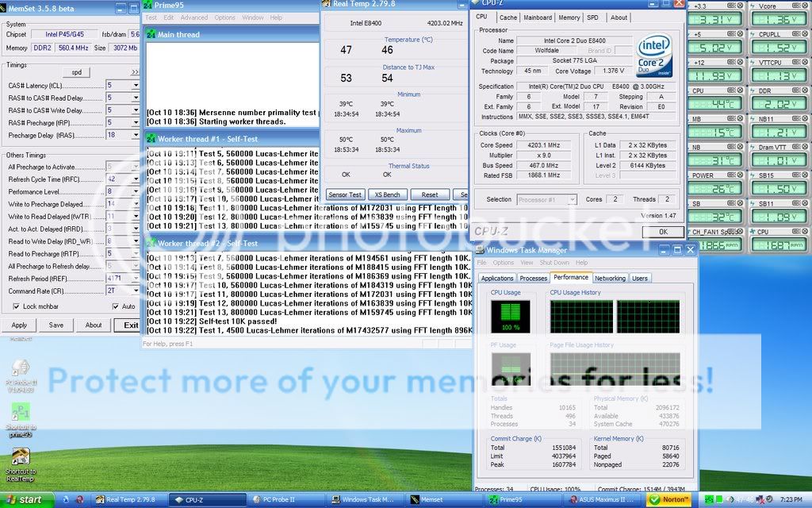Viewport: 812px width, 508px height.
Task: Switch to the Processes tab in Task Manager
Action: [x=534, y=279]
